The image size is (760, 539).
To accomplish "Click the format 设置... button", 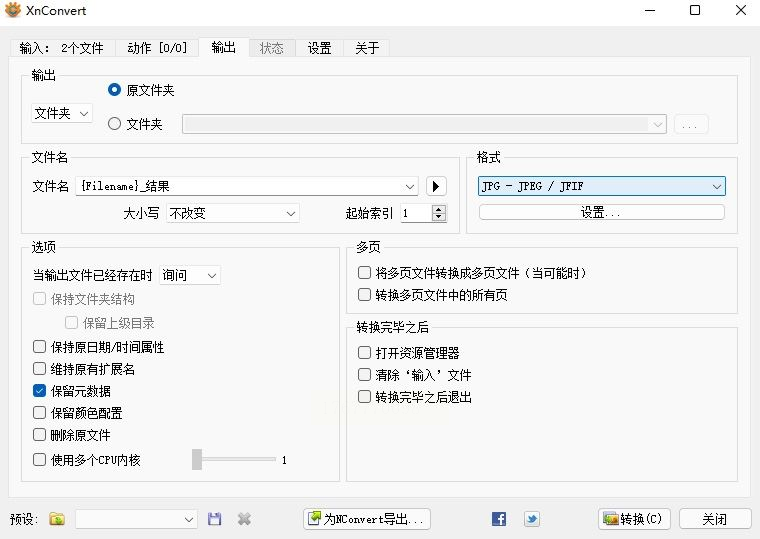I will coord(602,212).
